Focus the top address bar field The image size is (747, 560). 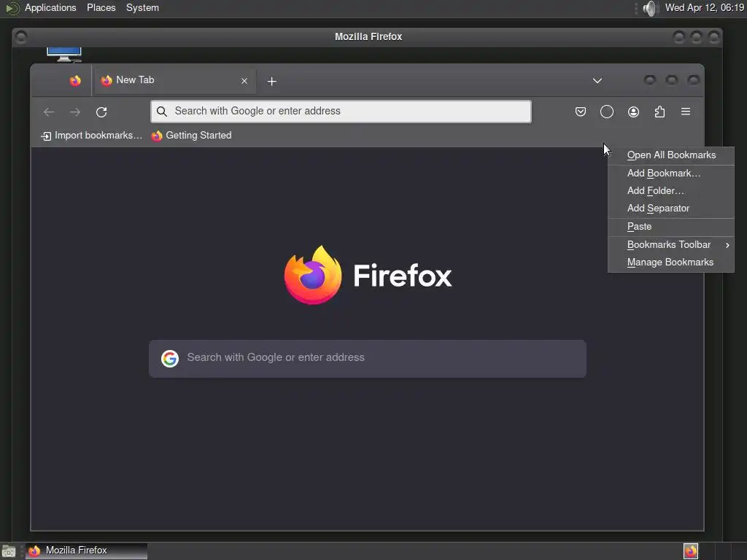tap(341, 112)
